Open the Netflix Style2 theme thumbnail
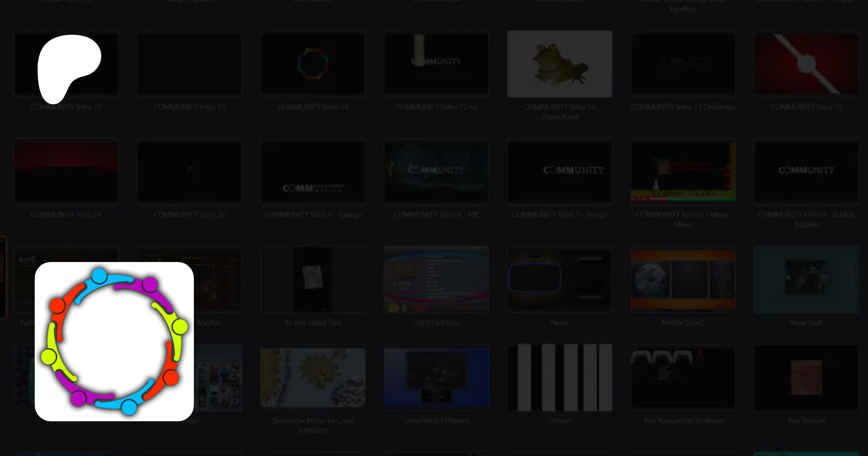 pos(683,279)
